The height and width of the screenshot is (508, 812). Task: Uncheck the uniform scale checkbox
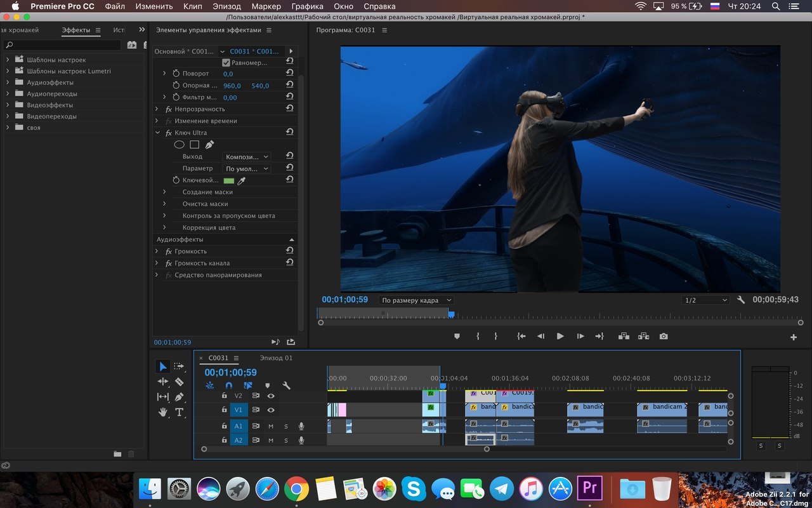pos(226,63)
